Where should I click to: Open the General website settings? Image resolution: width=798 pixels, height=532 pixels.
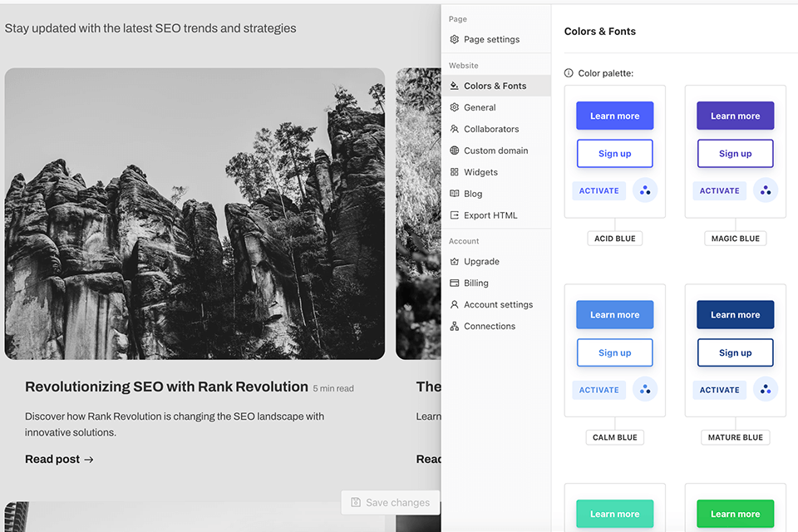click(x=496, y=107)
